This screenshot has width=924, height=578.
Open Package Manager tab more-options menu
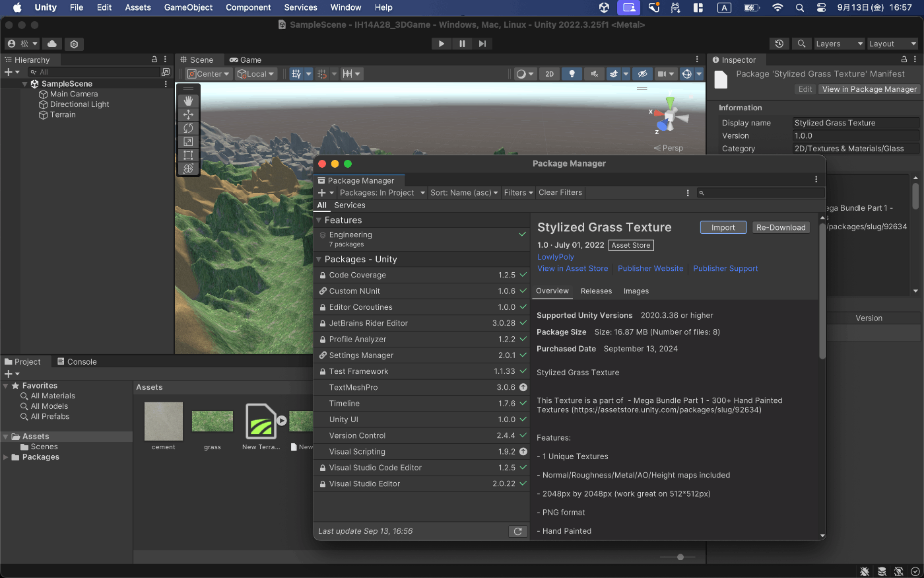(x=816, y=180)
